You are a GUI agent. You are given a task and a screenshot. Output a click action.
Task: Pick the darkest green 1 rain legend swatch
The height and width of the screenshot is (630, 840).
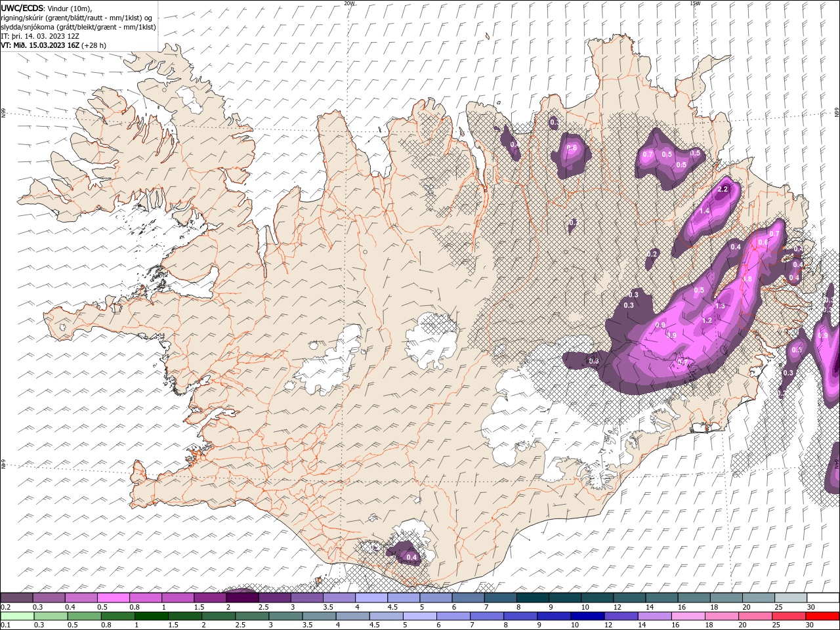point(152,616)
